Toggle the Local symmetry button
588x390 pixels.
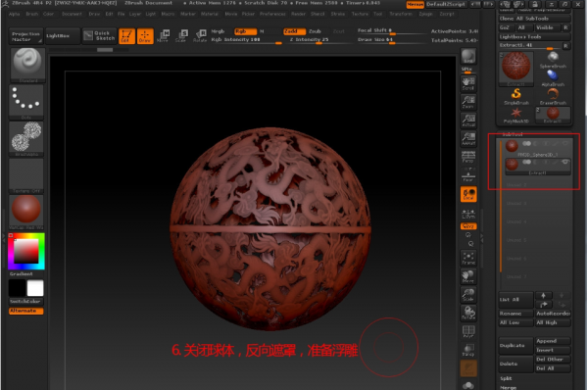pyautogui.click(x=468, y=194)
